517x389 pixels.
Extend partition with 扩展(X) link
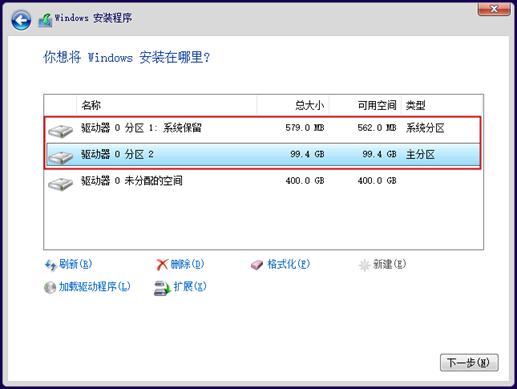pos(190,286)
